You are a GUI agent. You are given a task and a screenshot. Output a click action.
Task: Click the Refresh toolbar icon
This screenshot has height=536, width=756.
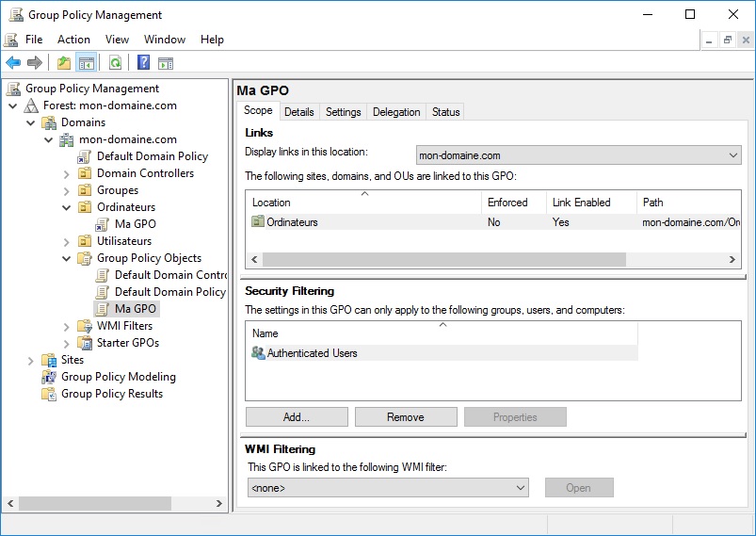point(115,63)
